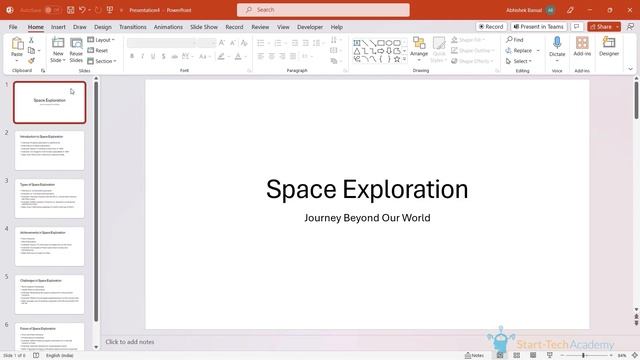Viewport: 640px width, 360px height.
Task: Click the Redo icon in title bar
Action: pos(98,10)
